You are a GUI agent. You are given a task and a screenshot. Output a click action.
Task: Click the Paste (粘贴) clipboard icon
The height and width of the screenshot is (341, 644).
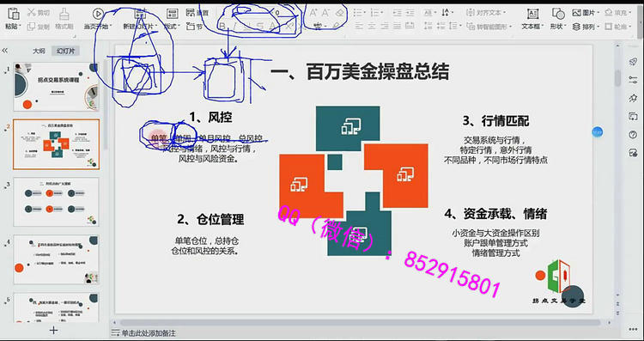[13, 14]
